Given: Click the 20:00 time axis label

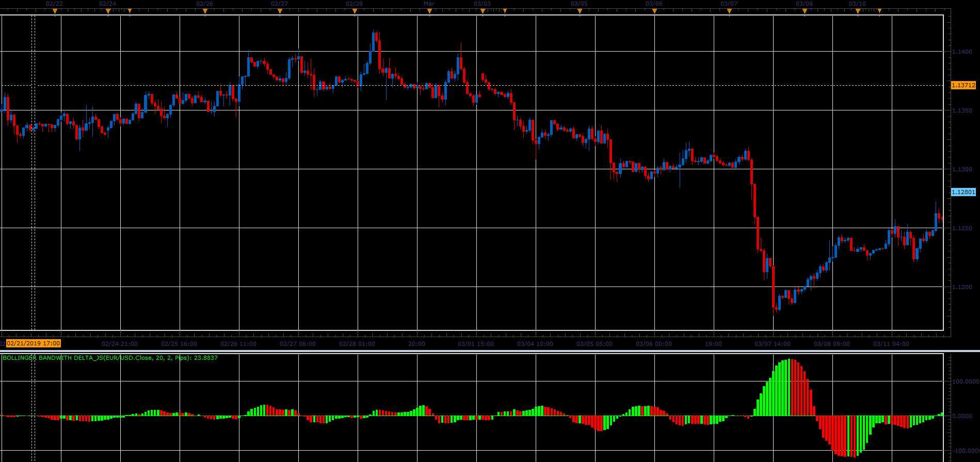Looking at the screenshot, I should tap(416, 344).
